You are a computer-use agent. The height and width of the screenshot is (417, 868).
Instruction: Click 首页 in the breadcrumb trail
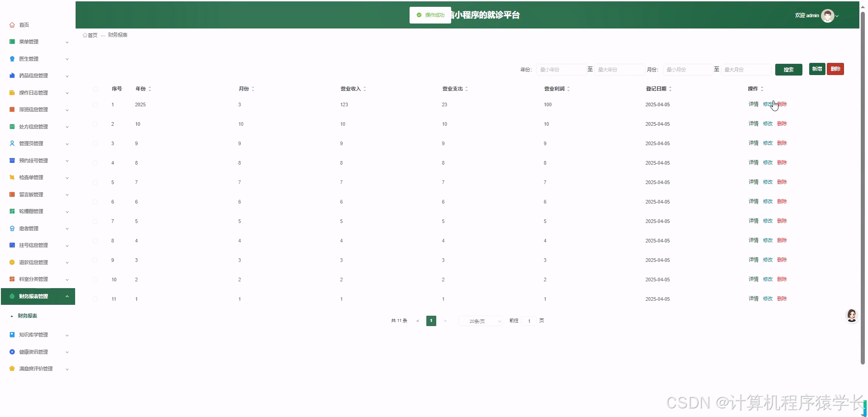[x=92, y=35]
